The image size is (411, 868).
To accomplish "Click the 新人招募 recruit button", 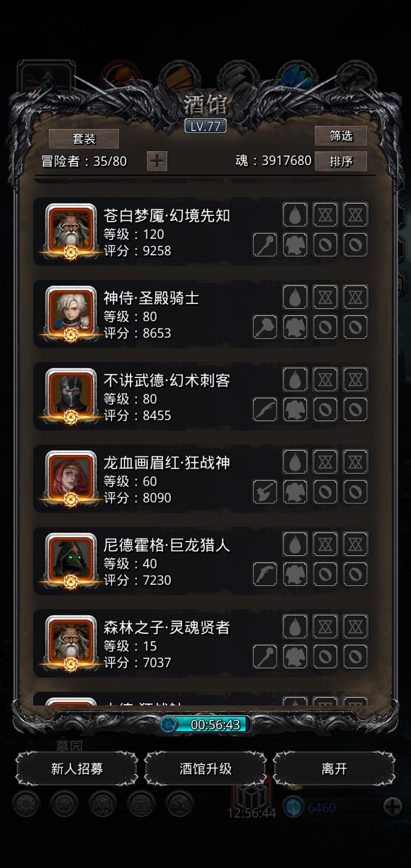I will [77, 769].
